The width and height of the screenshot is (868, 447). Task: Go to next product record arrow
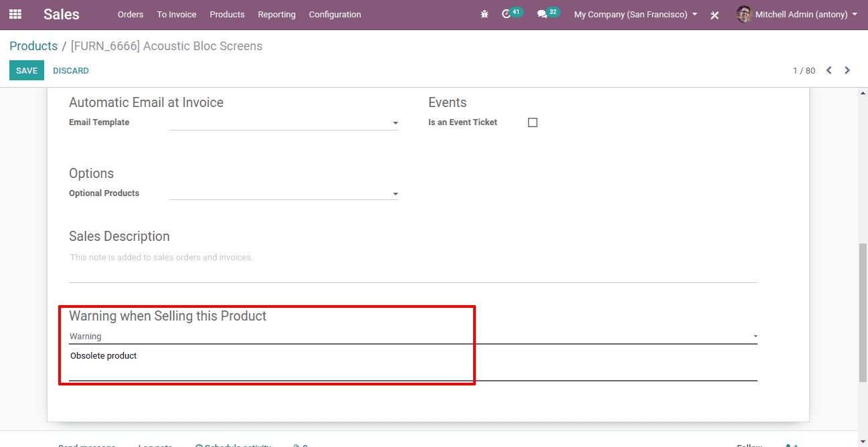(847, 70)
